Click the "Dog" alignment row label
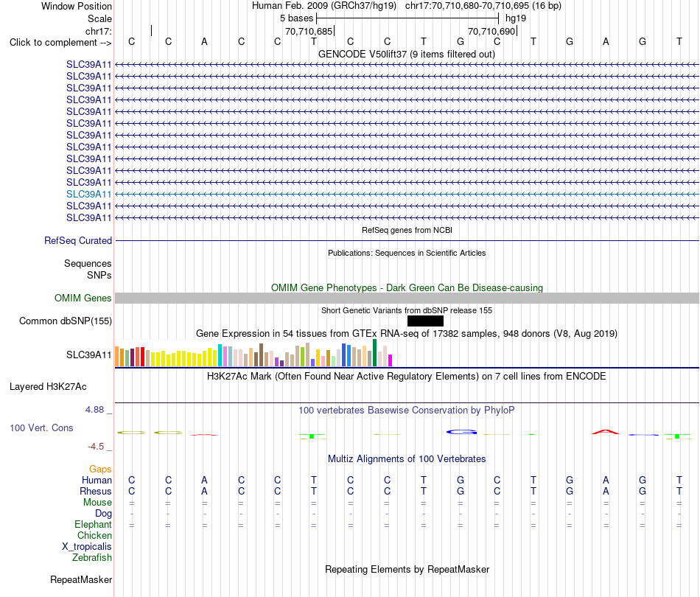Screen dimensions: 700x597 click(103, 514)
